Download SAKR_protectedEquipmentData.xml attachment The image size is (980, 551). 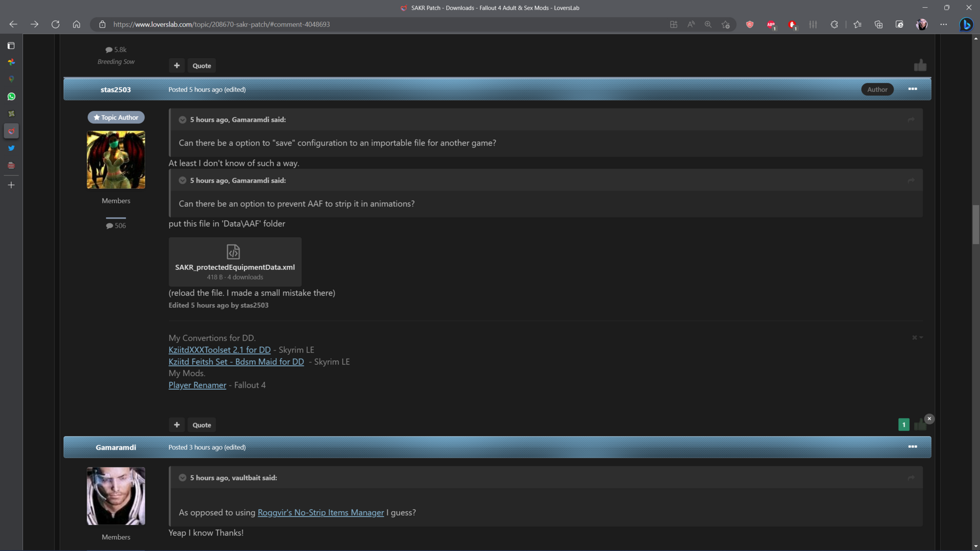pos(235,262)
